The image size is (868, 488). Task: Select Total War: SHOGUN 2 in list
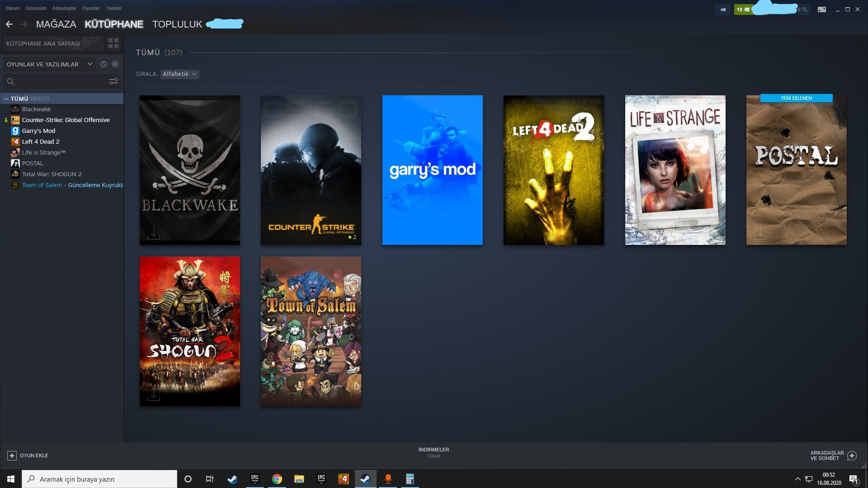click(x=52, y=174)
